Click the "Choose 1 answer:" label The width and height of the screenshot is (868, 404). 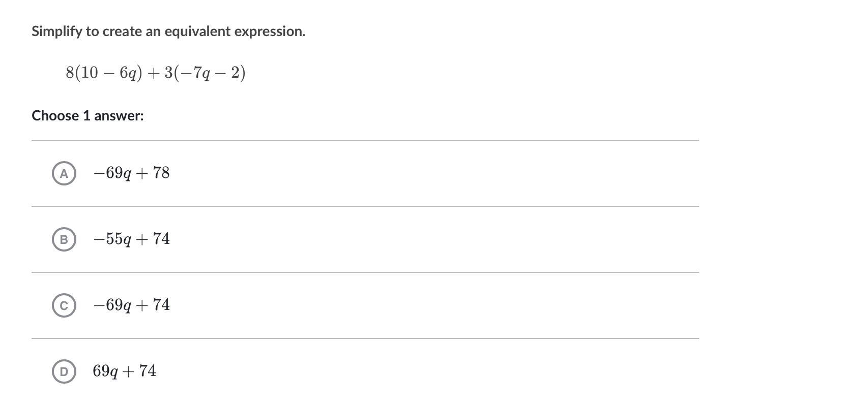(x=88, y=116)
